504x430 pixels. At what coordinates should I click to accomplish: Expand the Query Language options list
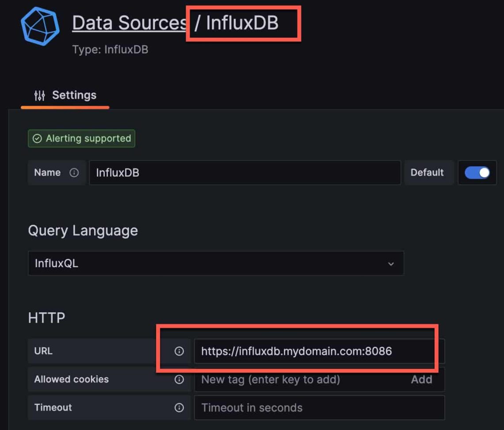tap(216, 263)
